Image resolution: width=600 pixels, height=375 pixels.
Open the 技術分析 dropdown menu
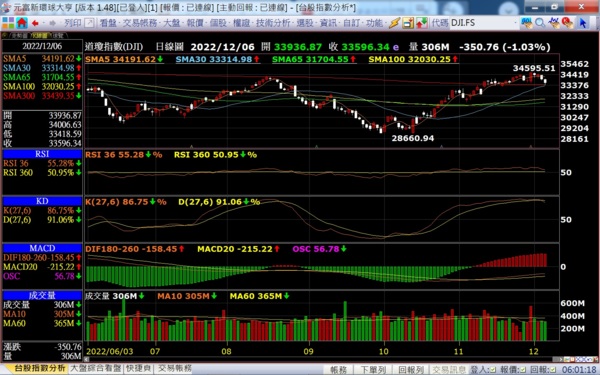tap(274, 23)
